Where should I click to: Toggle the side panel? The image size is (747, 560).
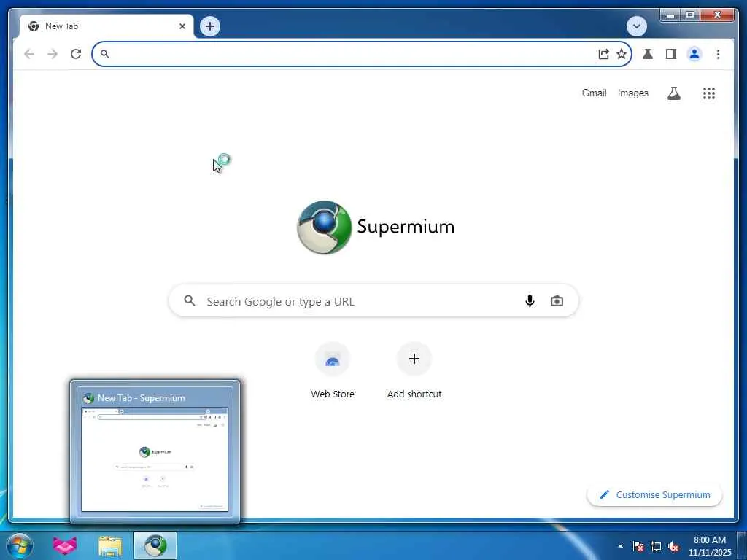pos(671,54)
